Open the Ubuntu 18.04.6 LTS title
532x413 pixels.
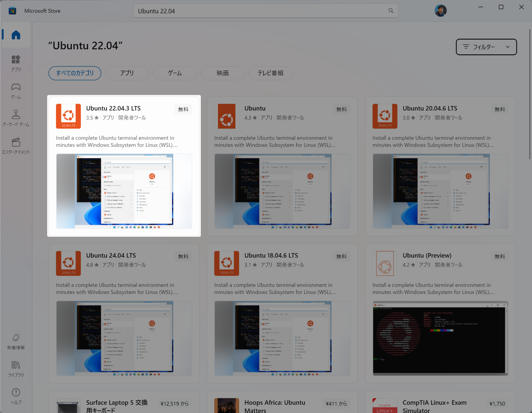click(271, 256)
